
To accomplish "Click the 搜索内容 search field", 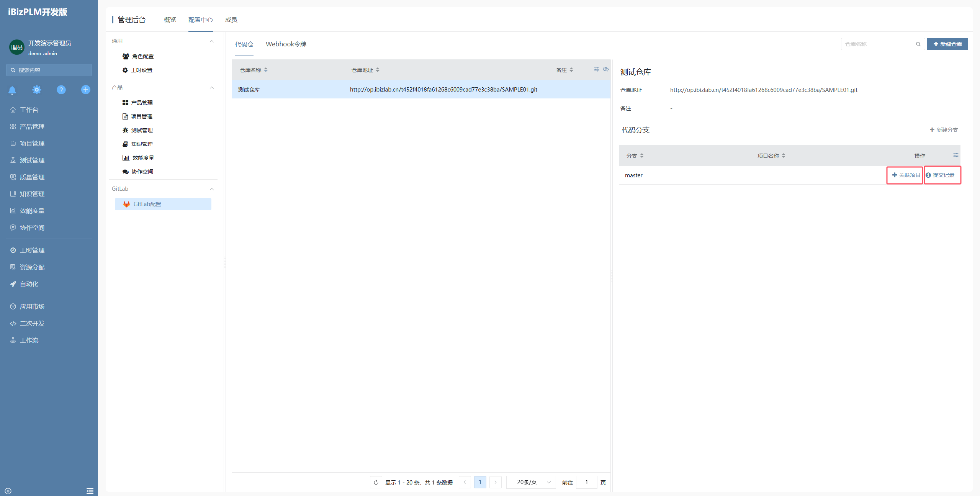I will click(49, 70).
